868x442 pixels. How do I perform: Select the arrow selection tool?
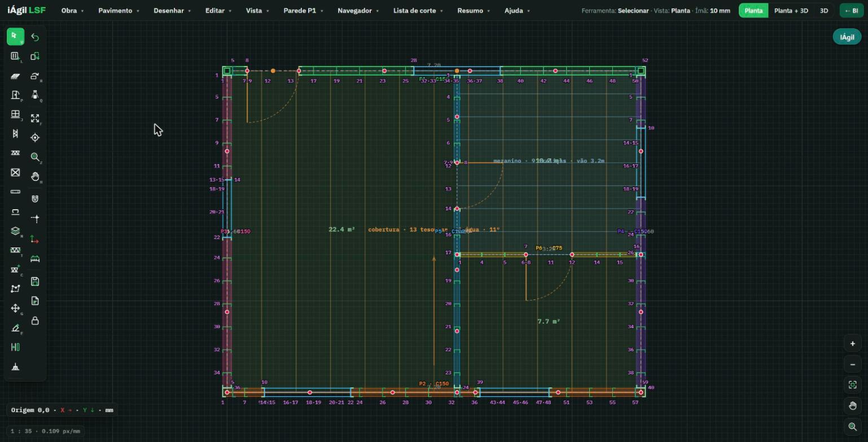point(15,37)
